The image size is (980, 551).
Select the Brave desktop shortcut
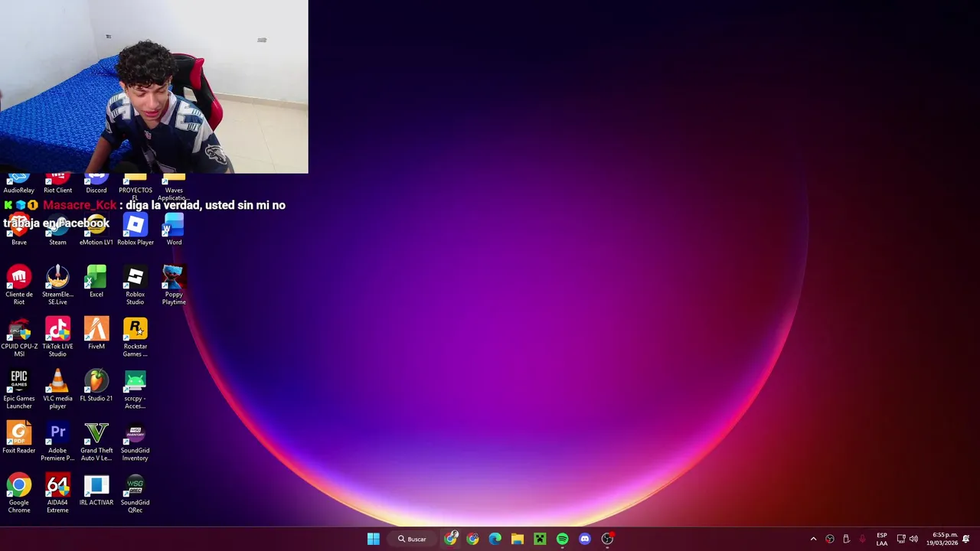19,230
